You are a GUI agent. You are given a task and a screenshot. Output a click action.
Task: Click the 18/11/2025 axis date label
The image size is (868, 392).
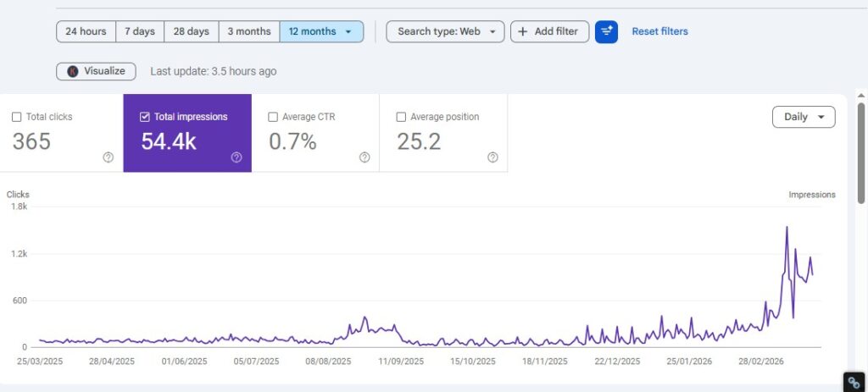[x=545, y=362]
